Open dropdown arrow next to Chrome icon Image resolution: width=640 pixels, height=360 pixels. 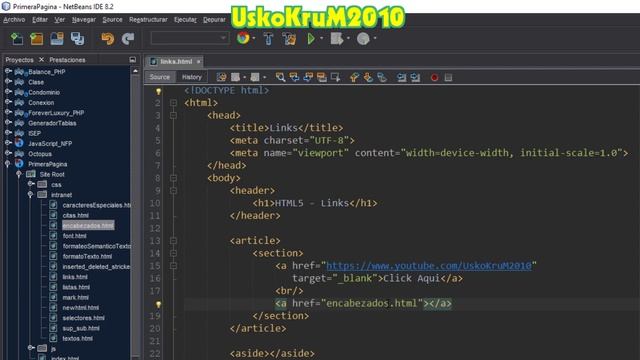[x=254, y=38]
